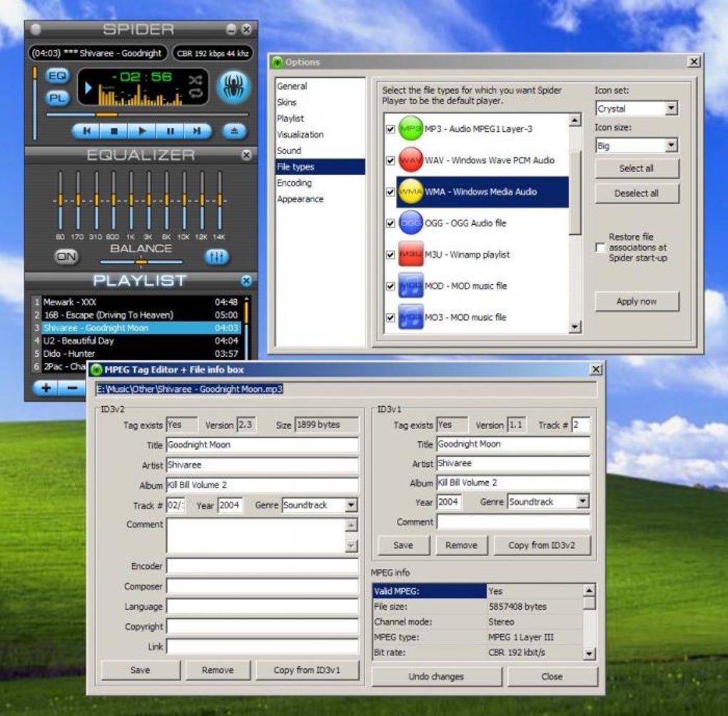Click the spider logo button
728x716 pixels.
[233, 86]
